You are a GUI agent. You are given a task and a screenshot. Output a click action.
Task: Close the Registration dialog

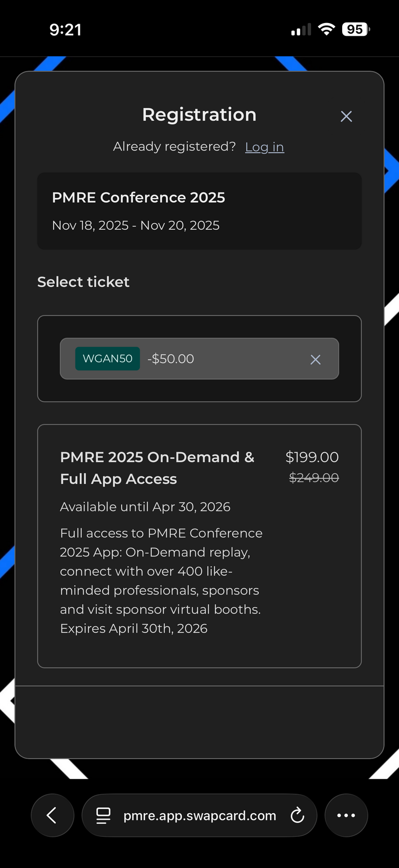point(346,117)
